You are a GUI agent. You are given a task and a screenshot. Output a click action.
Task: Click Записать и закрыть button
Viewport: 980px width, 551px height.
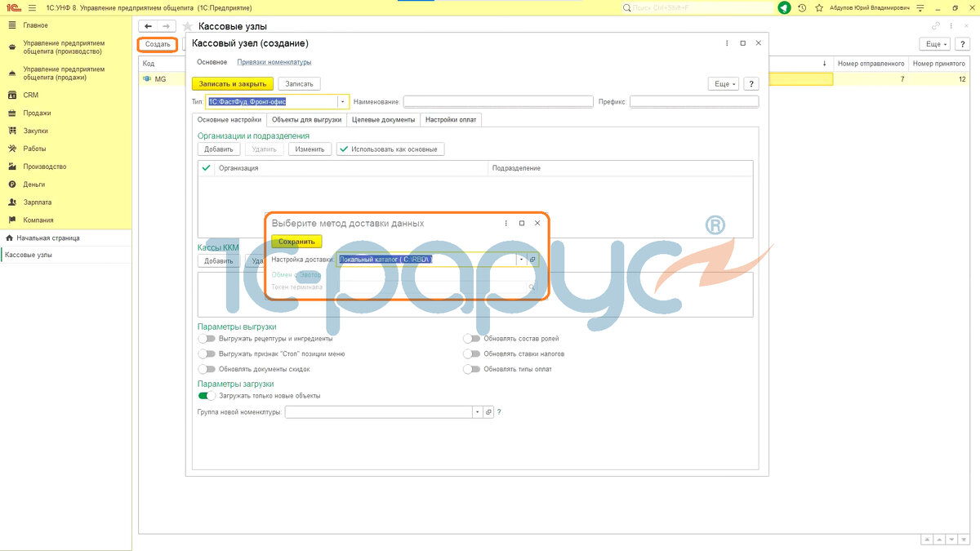[233, 83]
